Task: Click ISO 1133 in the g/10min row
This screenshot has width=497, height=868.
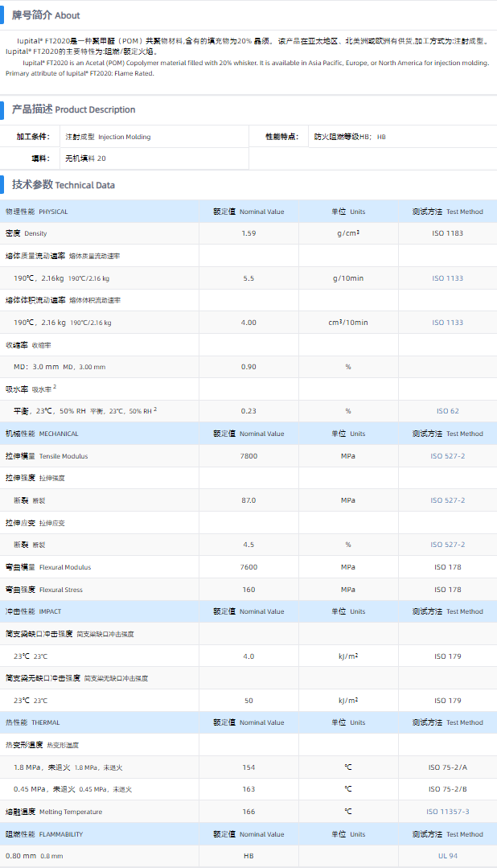Action: click(447, 278)
